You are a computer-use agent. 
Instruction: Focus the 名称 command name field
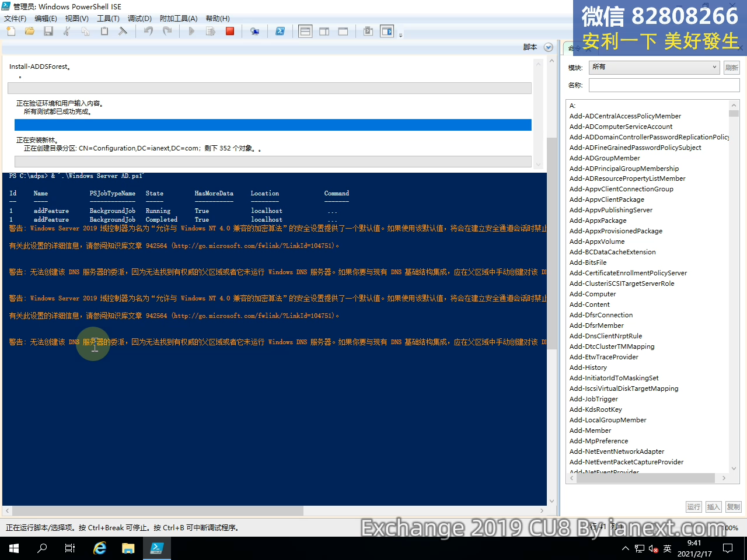pos(664,85)
